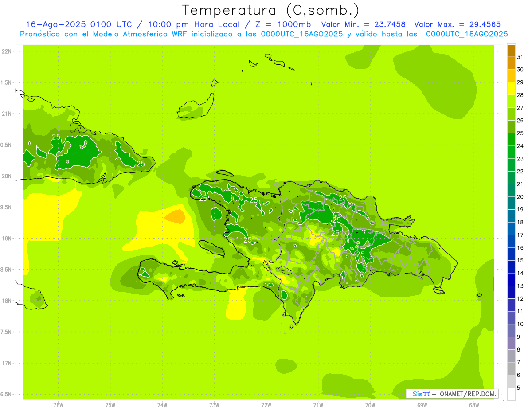Select "Valor Min. = 23.7458" text
532x411 pixels.
point(363,25)
